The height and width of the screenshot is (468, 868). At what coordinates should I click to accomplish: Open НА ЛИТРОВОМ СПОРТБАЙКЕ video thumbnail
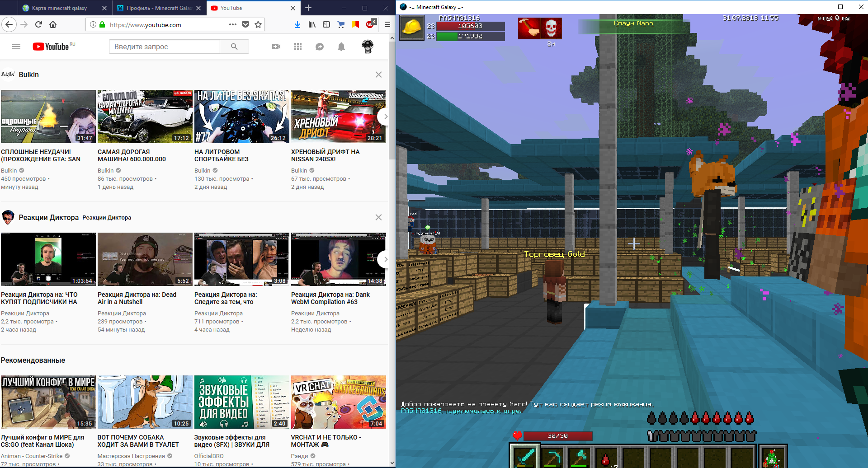click(x=241, y=116)
